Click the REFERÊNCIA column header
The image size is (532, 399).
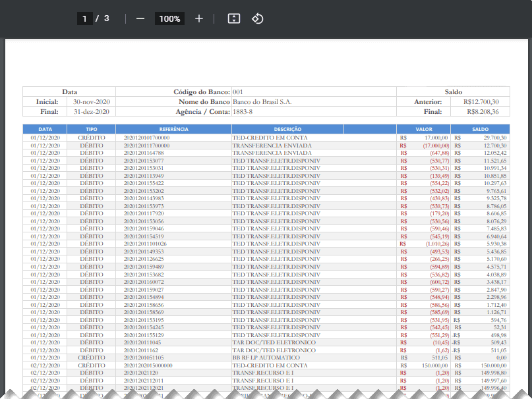click(x=174, y=129)
